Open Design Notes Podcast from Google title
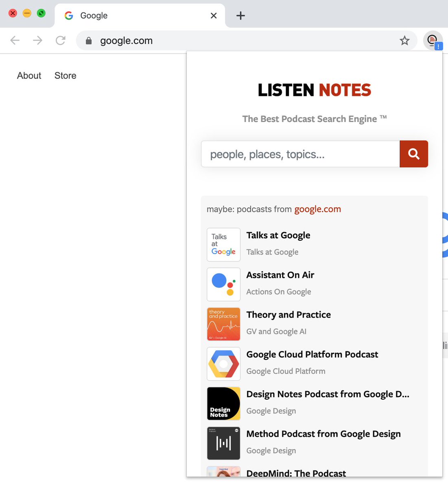 click(328, 394)
